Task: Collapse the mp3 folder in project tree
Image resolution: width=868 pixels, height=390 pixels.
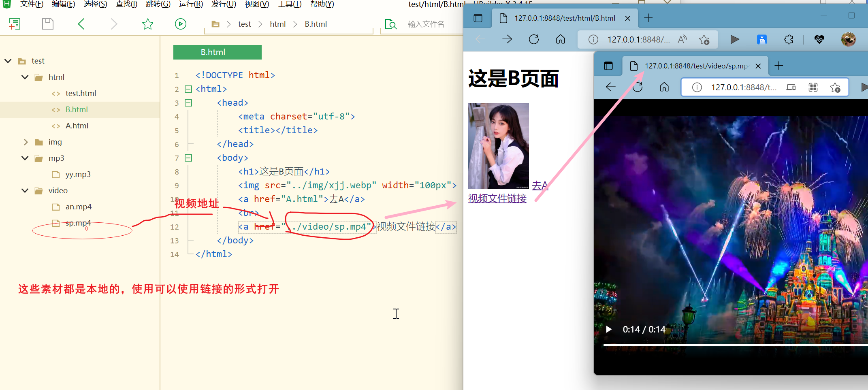Action: pos(25,158)
